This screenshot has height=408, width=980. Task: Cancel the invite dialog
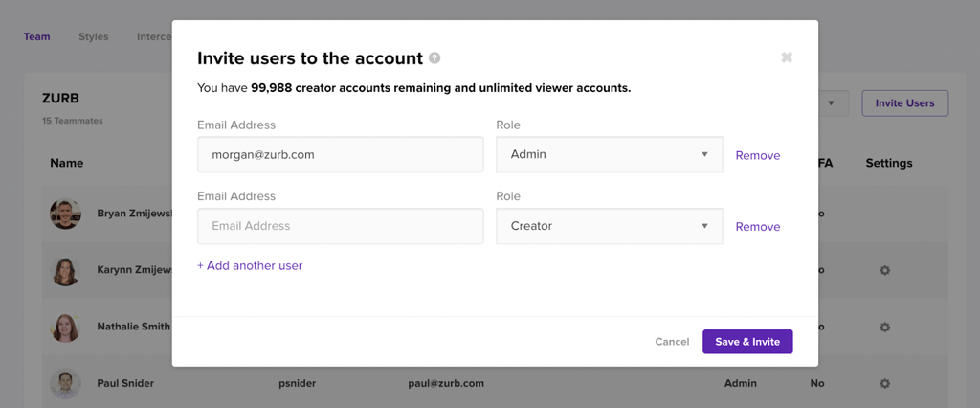click(672, 342)
